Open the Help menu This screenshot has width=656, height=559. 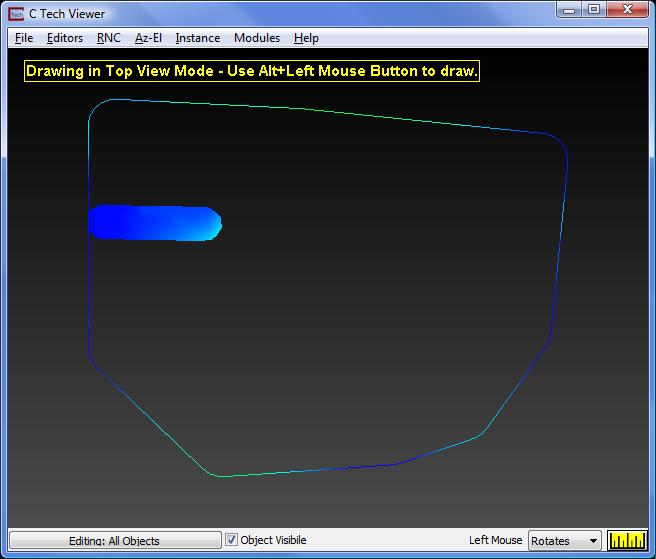pos(306,38)
